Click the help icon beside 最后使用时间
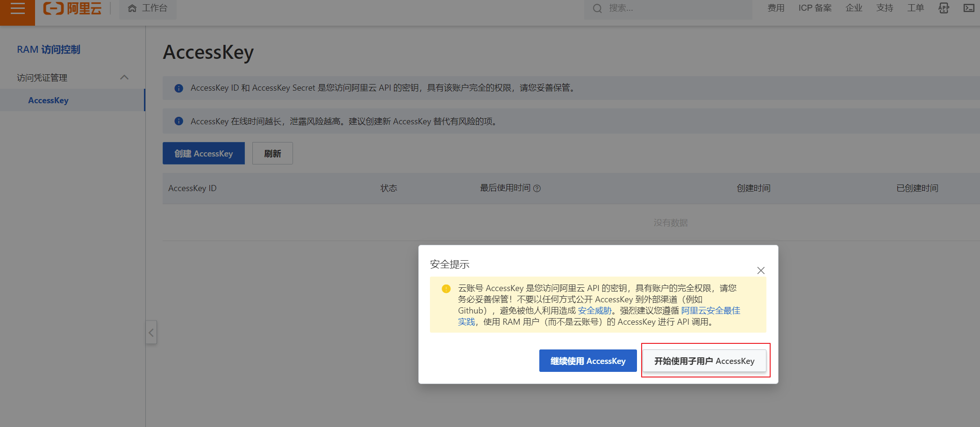 point(537,188)
